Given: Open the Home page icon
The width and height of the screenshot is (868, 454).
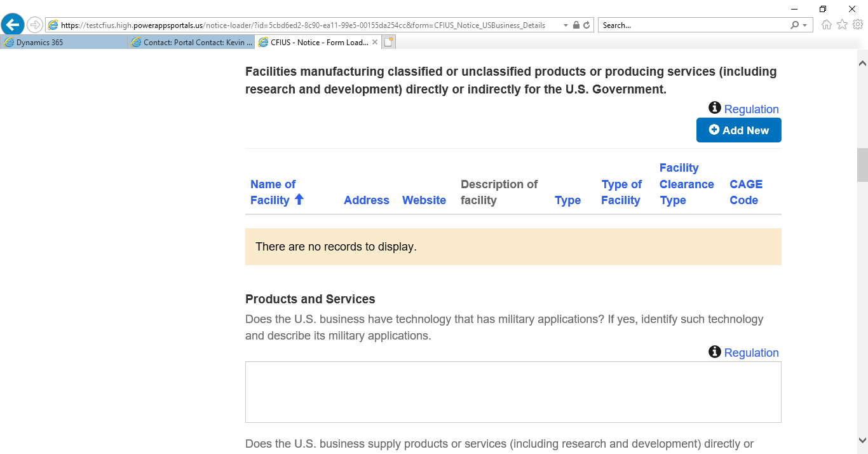Looking at the screenshot, I should pos(827,25).
